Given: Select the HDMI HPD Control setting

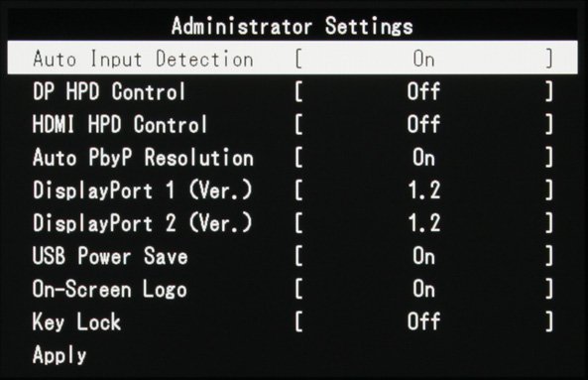Looking at the screenshot, I should 120,125.
